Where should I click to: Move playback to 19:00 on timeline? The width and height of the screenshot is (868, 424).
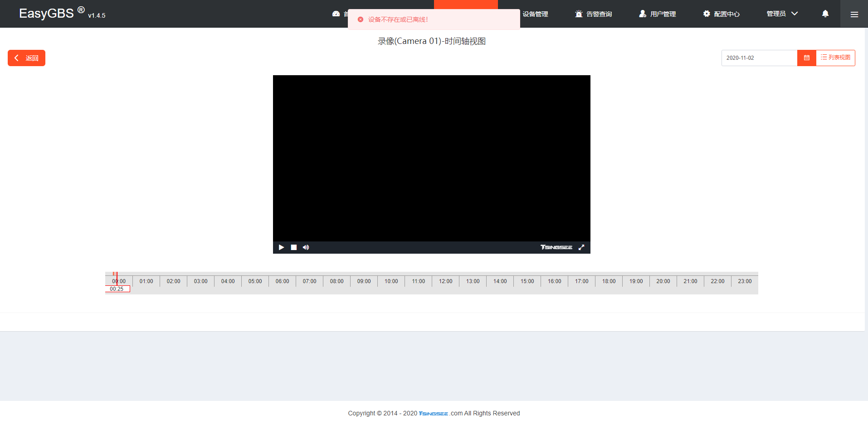(636, 281)
